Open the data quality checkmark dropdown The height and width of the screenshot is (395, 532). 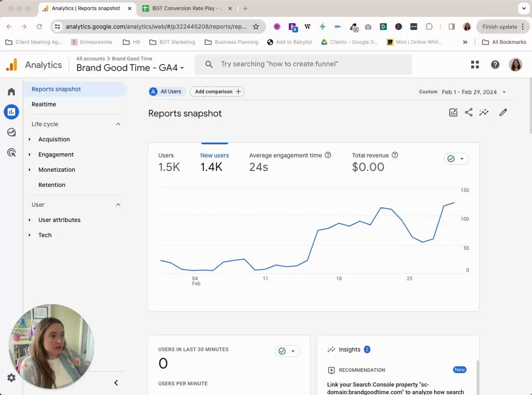[456, 159]
